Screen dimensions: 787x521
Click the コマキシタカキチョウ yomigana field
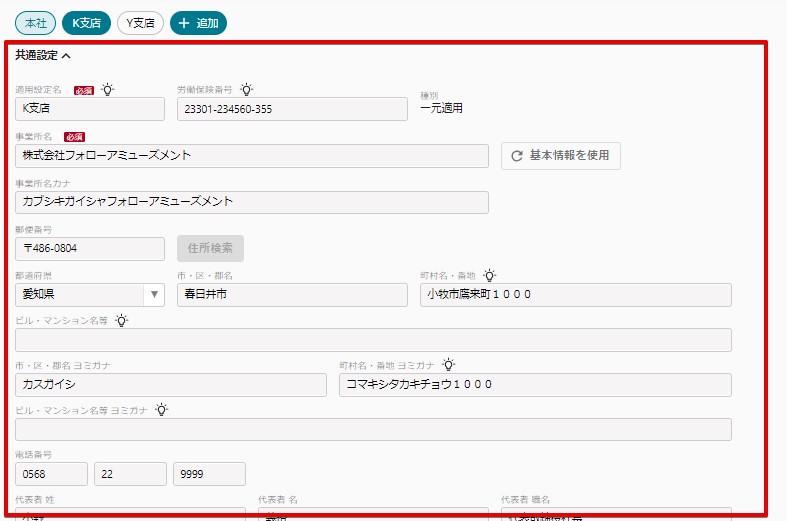click(x=535, y=385)
